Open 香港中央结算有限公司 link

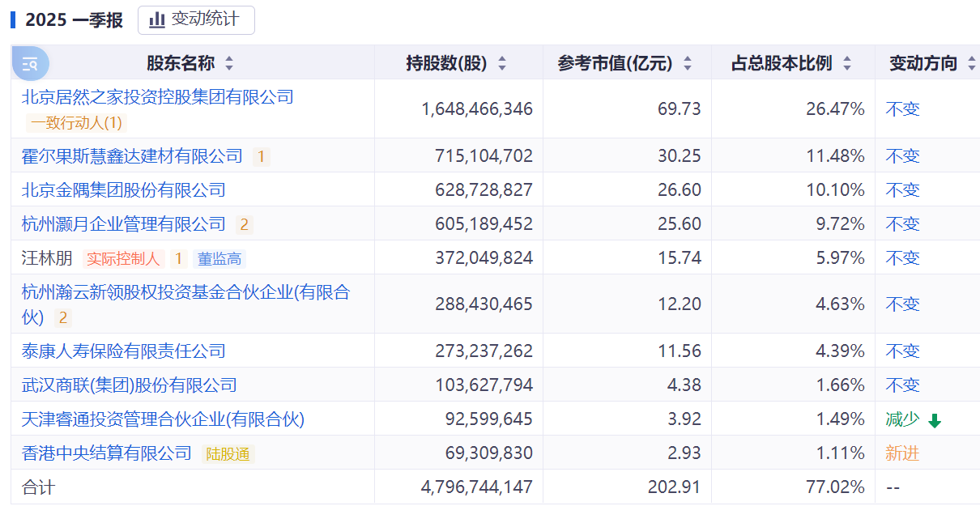(106, 453)
